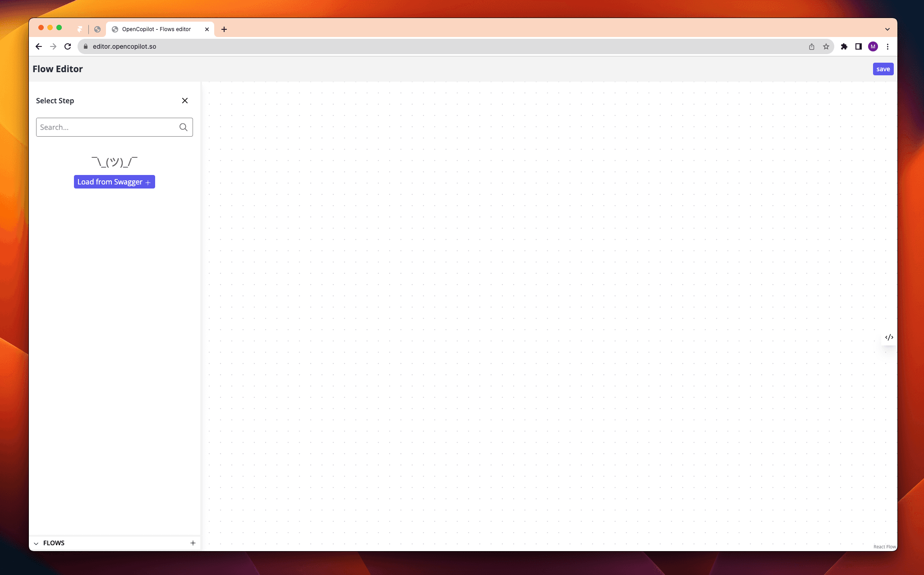Click the search magnifier icon
Screen dimensions: 924x575
click(183, 127)
